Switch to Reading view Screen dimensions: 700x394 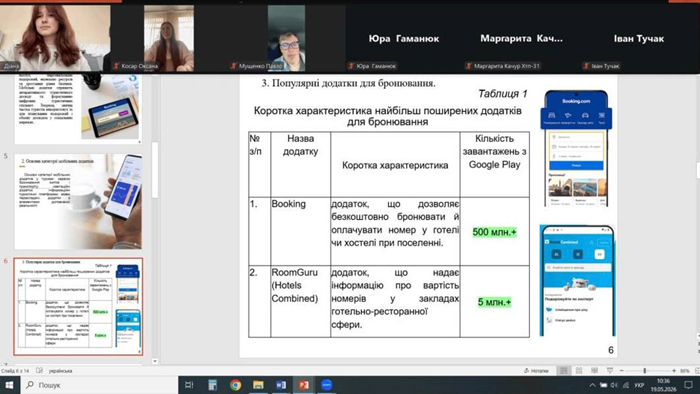click(594, 371)
